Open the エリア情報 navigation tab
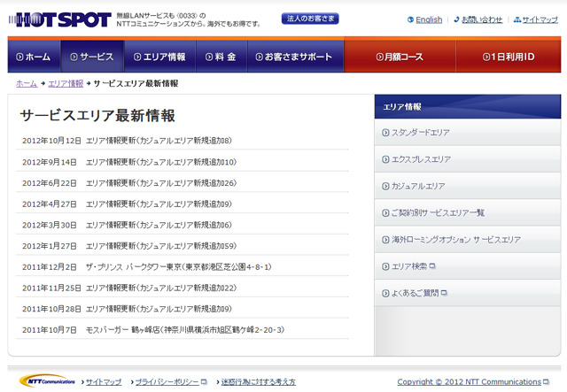Viewport: 567px width, 392px height. [x=159, y=57]
